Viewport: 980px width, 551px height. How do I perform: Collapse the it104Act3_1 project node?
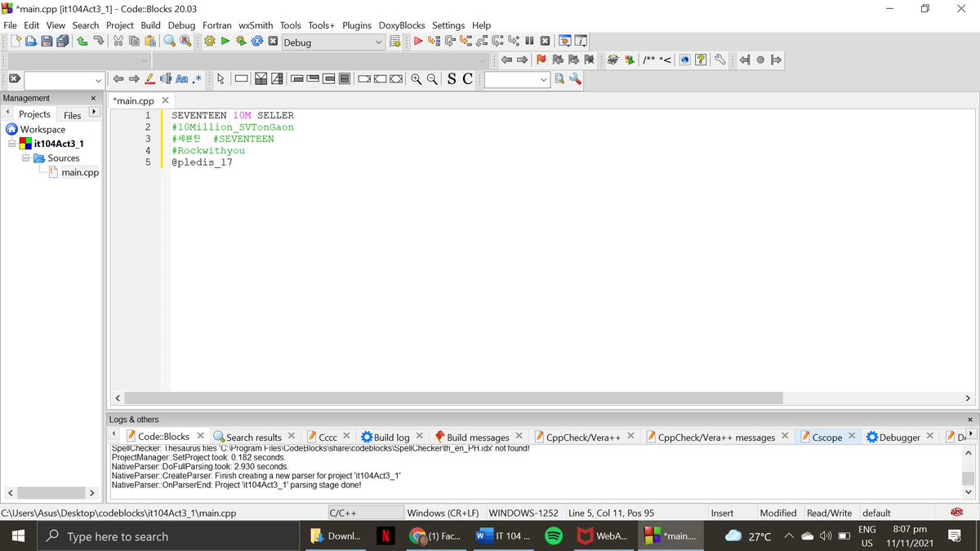pyautogui.click(x=11, y=144)
